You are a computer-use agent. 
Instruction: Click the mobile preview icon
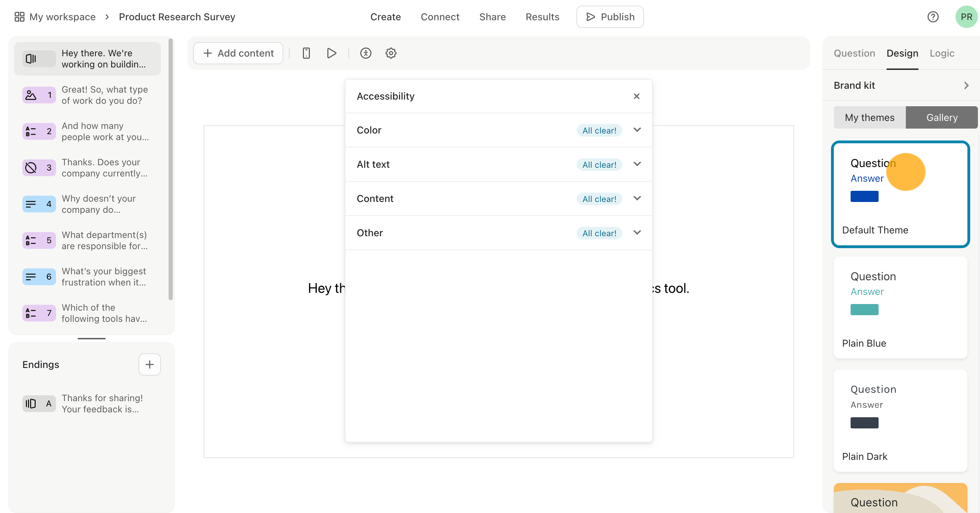click(x=306, y=53)
